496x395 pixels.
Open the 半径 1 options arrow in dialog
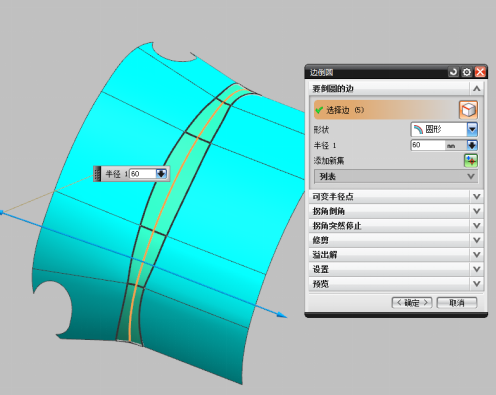(472, 145)
